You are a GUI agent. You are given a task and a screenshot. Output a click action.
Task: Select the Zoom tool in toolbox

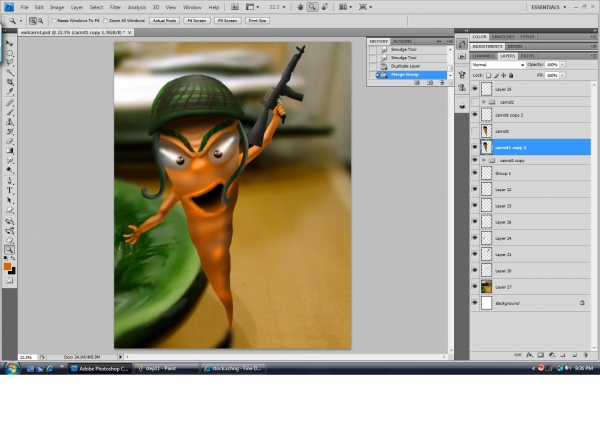click(10, 250)
